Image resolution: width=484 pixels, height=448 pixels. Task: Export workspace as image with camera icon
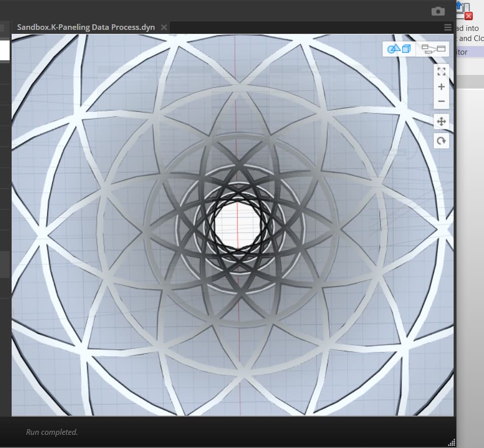click(x=438, y=12)
